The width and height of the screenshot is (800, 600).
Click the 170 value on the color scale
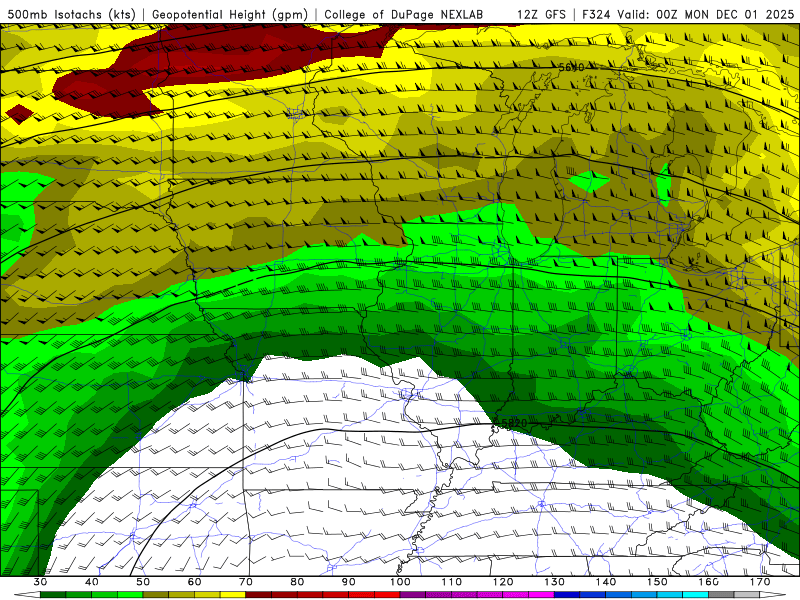760,582
